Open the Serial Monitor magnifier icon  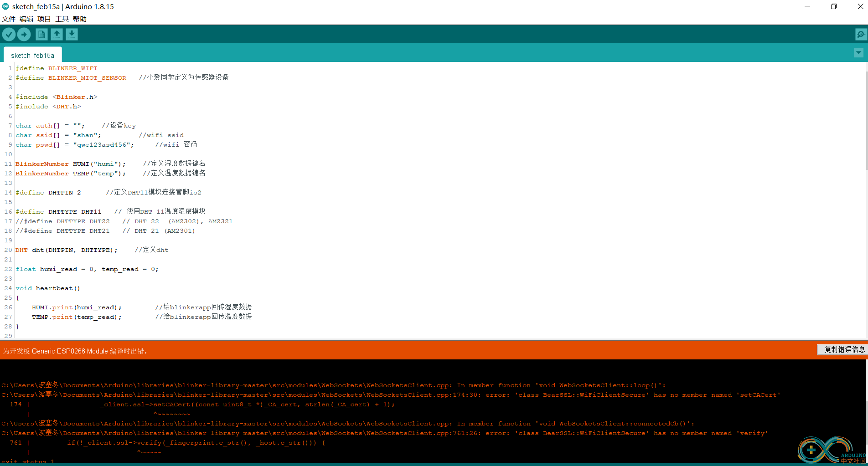[x=861, y=34]
